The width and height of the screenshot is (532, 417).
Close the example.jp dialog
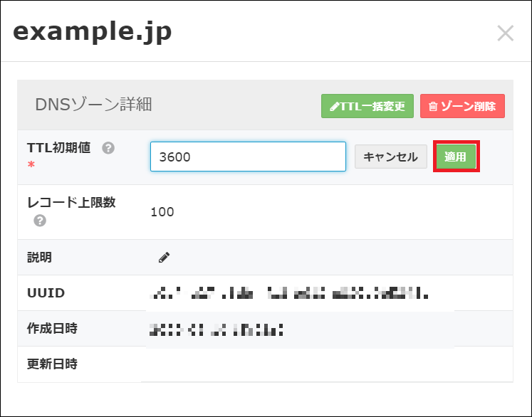click(505, 33)
